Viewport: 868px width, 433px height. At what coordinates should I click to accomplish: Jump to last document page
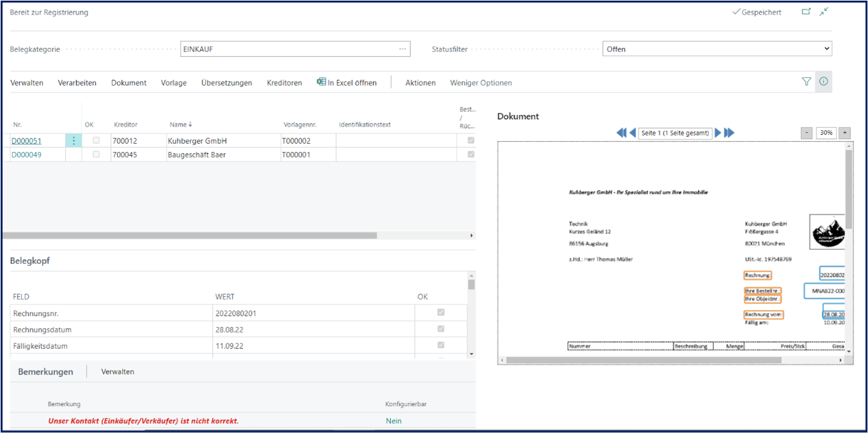tap(729, 133)
